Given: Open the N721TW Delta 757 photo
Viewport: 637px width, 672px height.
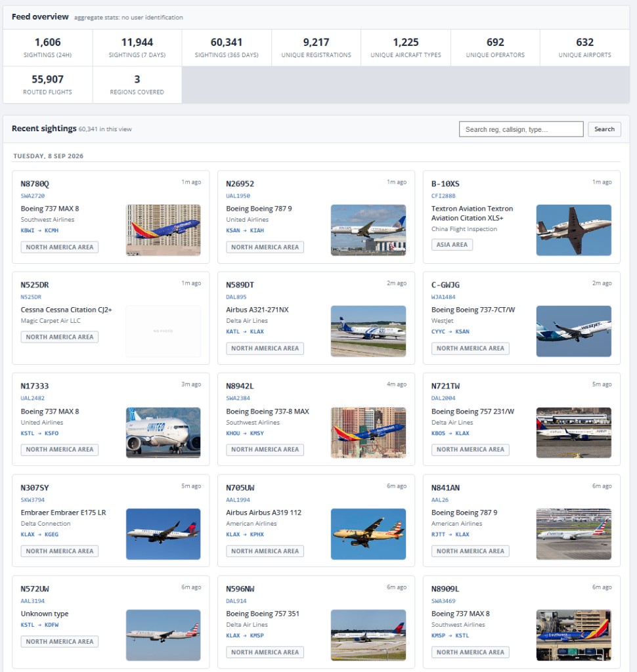Looking at the screenshot, I should pos(573,433).
